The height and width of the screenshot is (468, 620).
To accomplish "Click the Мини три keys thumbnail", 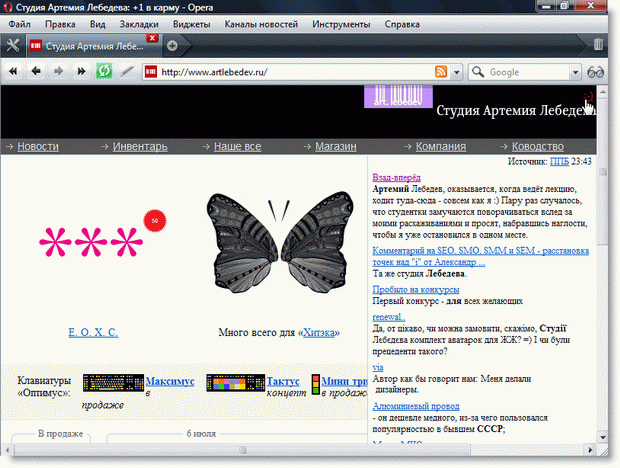I will coord(316,385).
